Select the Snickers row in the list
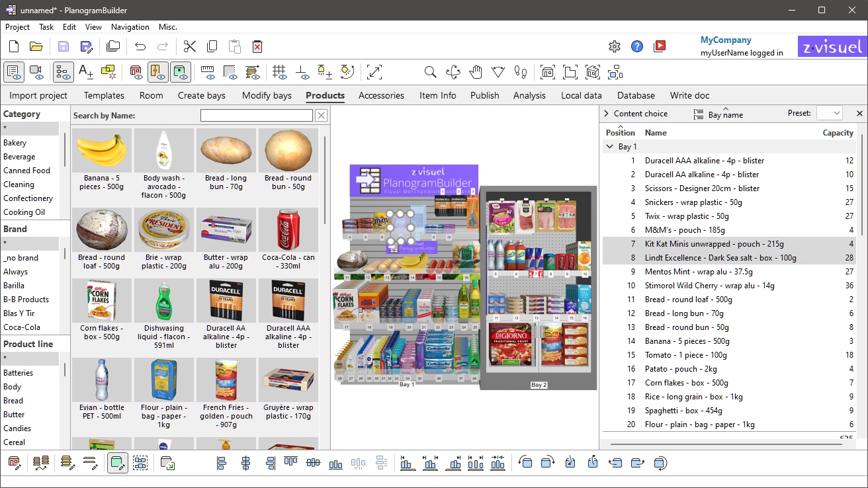Image resolution: width=868 pixels, height=488 pixels. pos(729,202)
